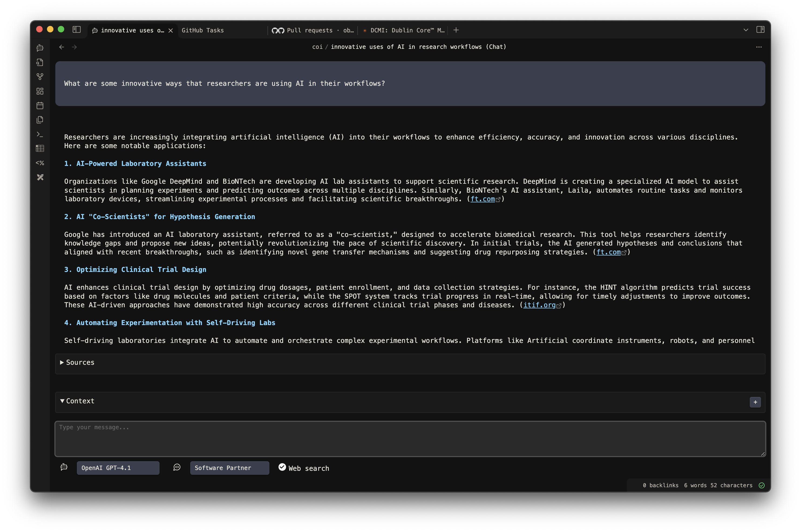
Task: Click the Templater <% ribbon icon
Action: (x=40, y=163)
